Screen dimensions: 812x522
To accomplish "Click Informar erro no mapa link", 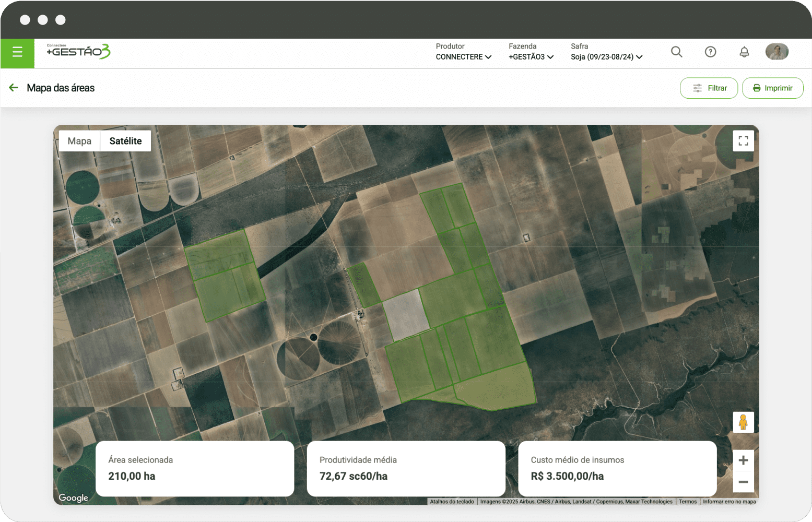I will [x=729, y=502].
